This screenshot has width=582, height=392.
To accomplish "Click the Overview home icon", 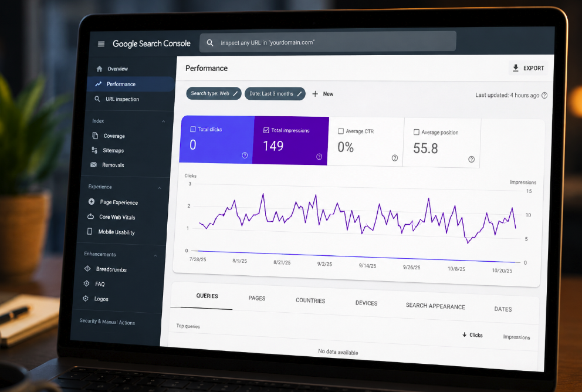I will [99, 69].
